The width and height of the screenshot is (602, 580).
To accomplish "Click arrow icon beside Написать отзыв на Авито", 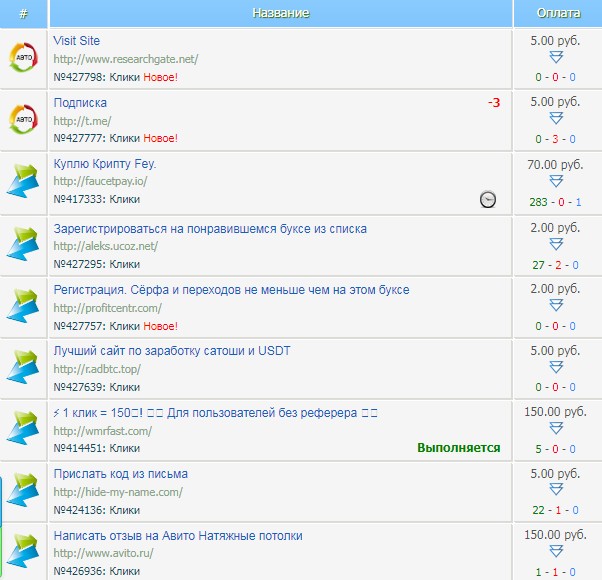I will 22,553.
